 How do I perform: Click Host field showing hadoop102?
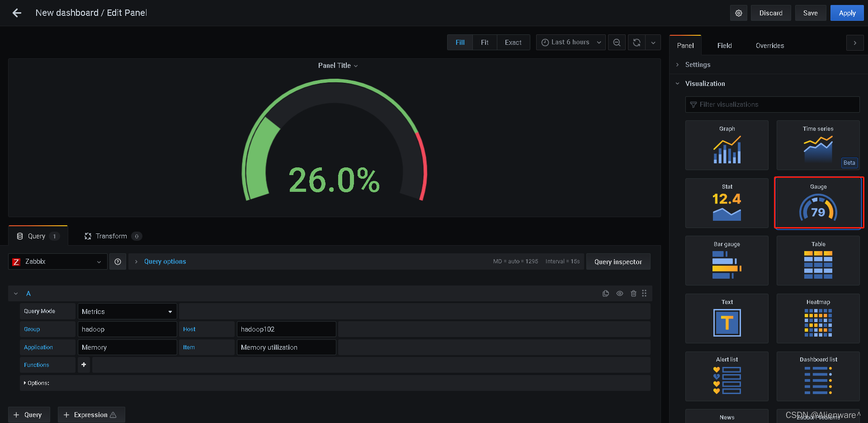click(286, 329)
